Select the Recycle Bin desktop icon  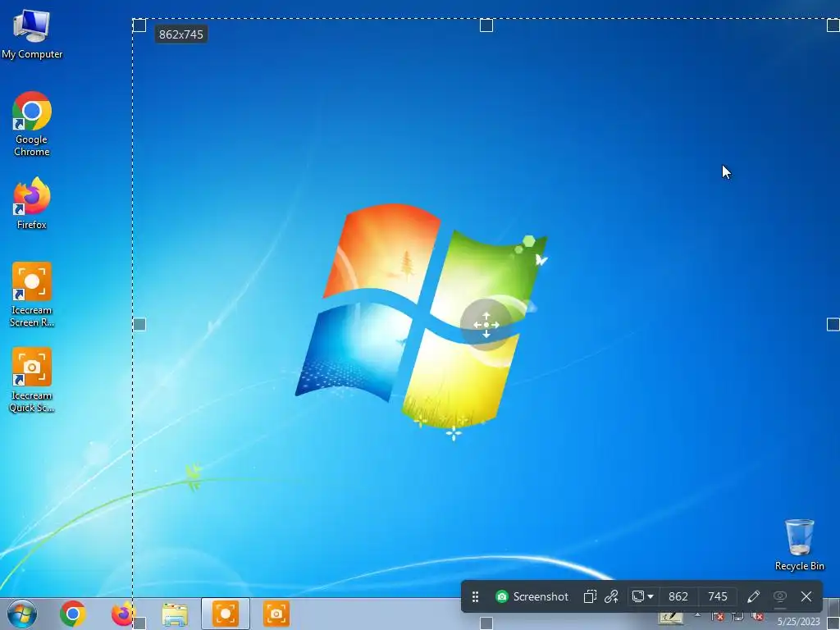(x=799, y=545)
